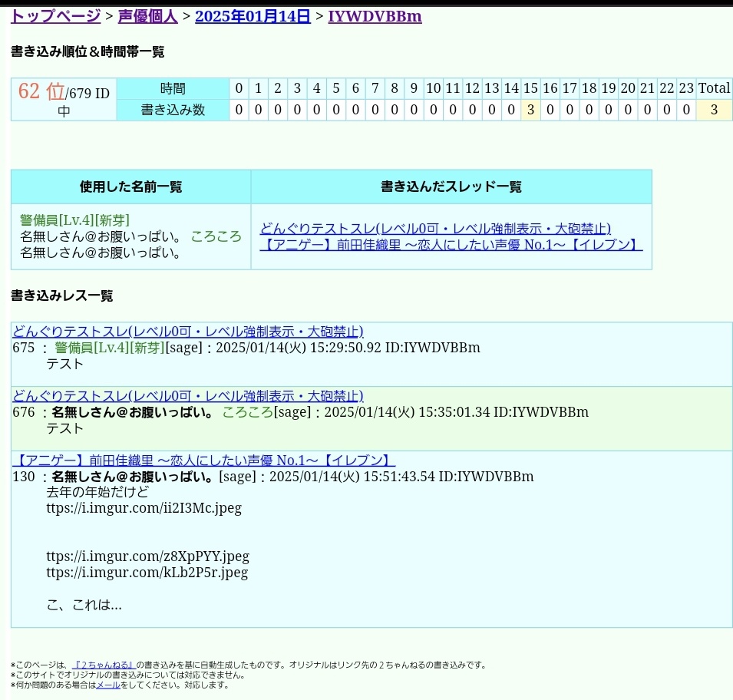The height and width of the screenshot is (700, 733).
Task: Click the 書き込み数 row header cell
Action: click(173, 110)
